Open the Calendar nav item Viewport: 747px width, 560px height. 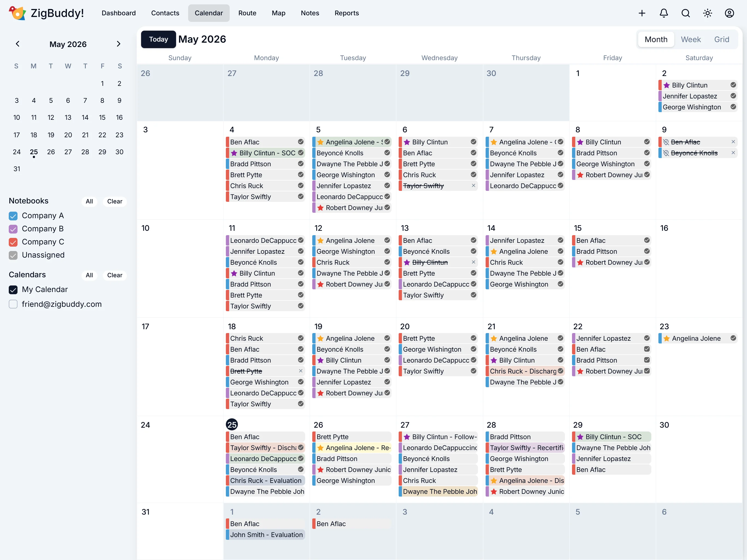coord(209,13)
